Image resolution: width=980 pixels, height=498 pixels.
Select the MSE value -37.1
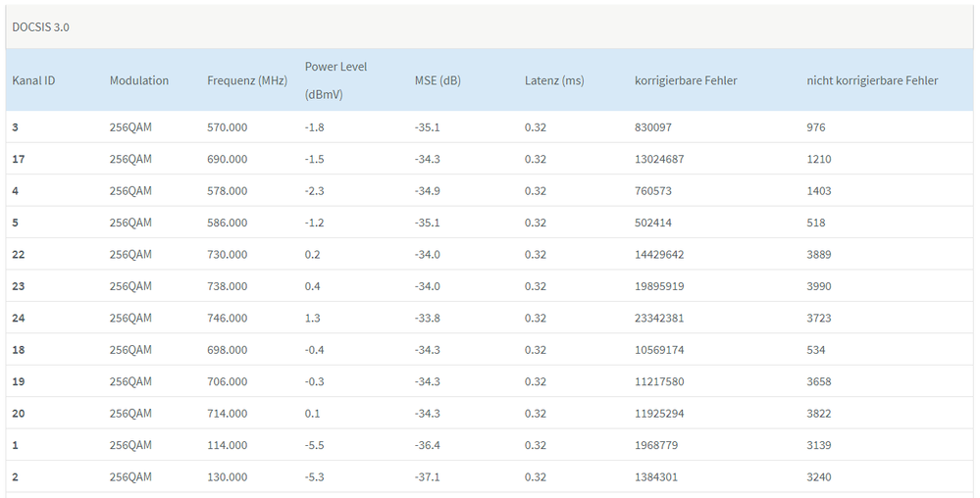tap(428, 476)
